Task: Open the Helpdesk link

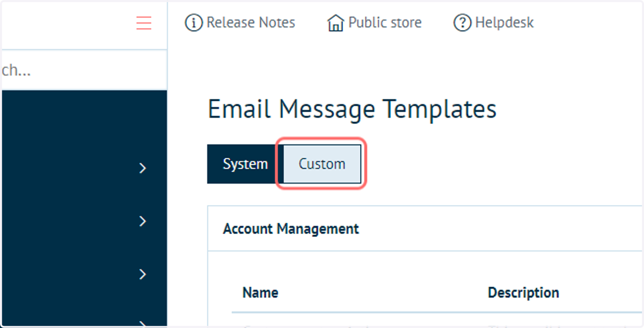Action: coord(504,23)
